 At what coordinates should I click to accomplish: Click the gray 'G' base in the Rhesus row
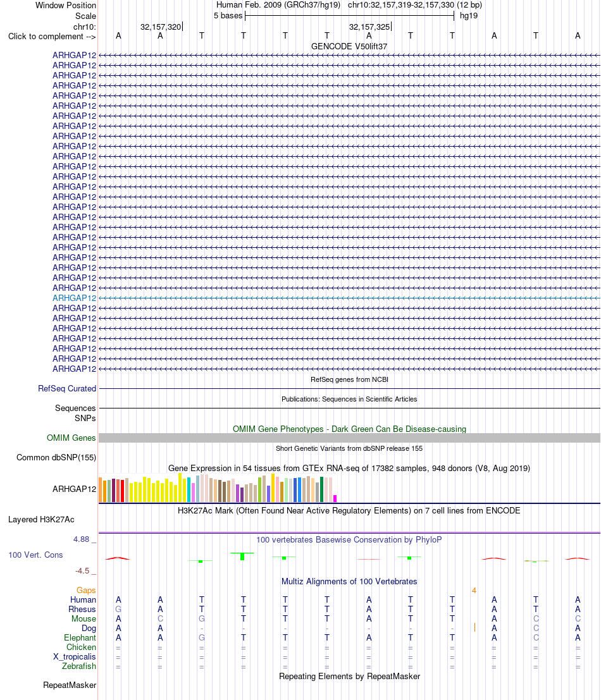[x=118, y=610]
